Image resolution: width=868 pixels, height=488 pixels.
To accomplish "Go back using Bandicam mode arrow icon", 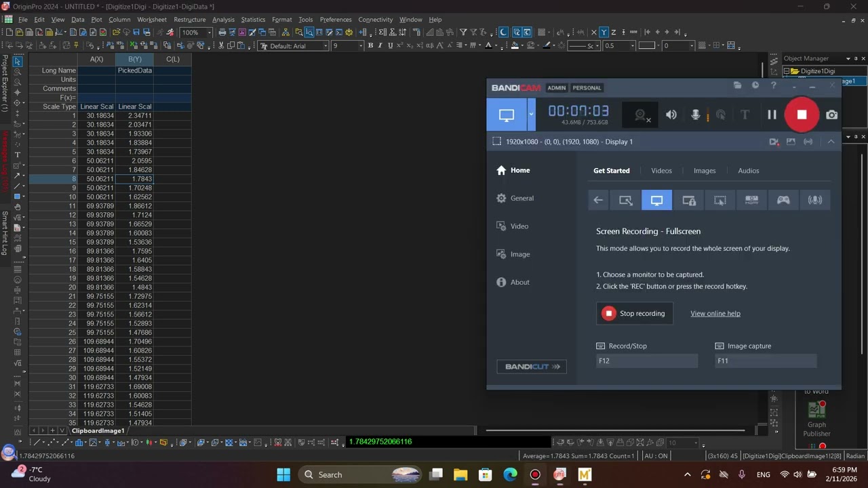I will click(x=598, y=200).
